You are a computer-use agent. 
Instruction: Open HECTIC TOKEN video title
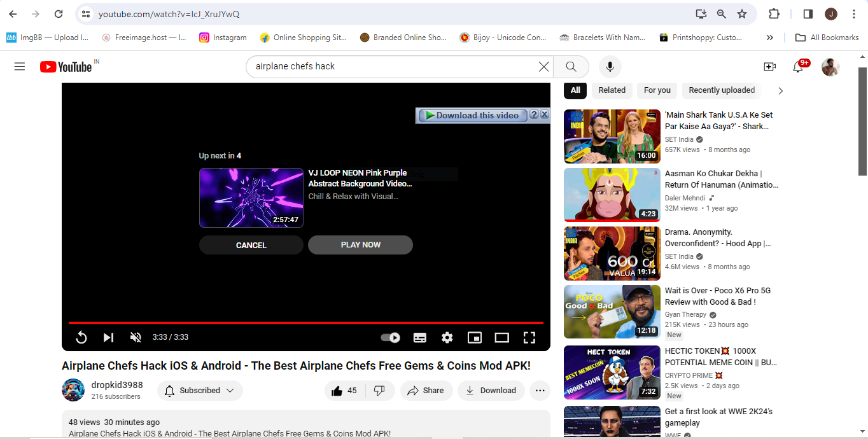(x=721, y=356)
